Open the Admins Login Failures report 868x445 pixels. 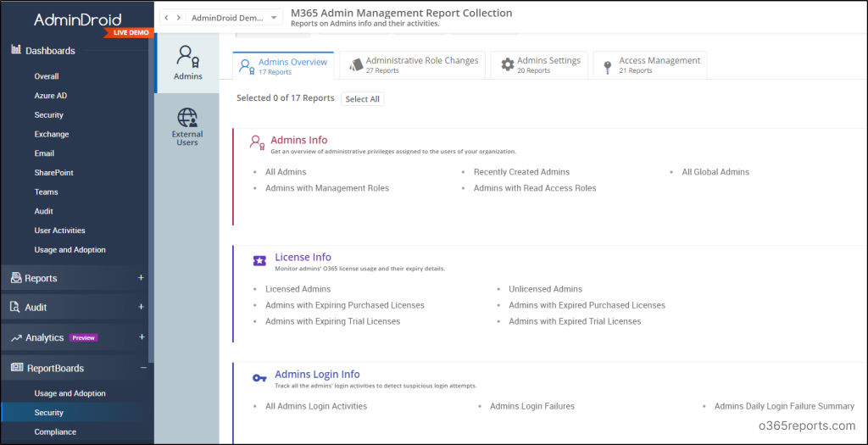tap(532, 406)
